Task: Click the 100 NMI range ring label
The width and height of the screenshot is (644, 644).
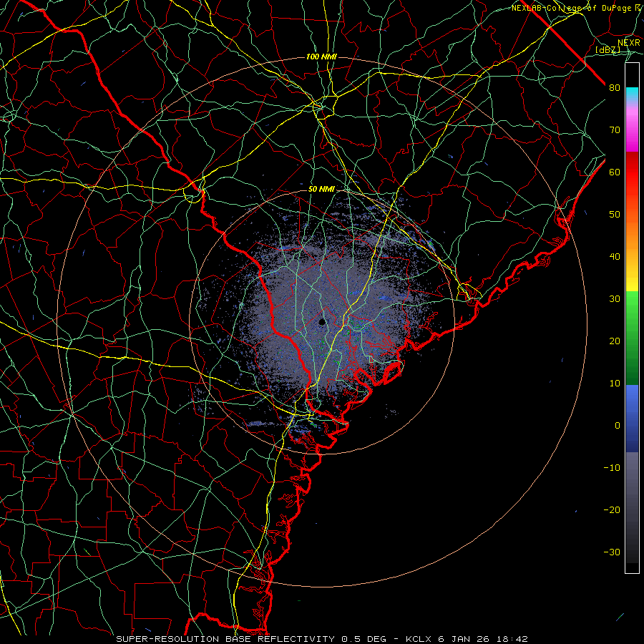Action: (x=321, y=57)
